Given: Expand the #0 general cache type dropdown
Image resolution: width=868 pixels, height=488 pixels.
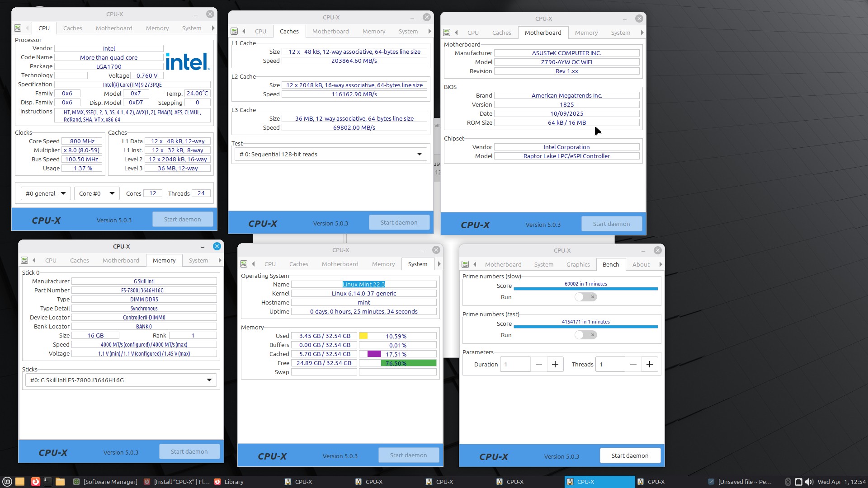Looking at the screenshot, I should tap(45, 193).
